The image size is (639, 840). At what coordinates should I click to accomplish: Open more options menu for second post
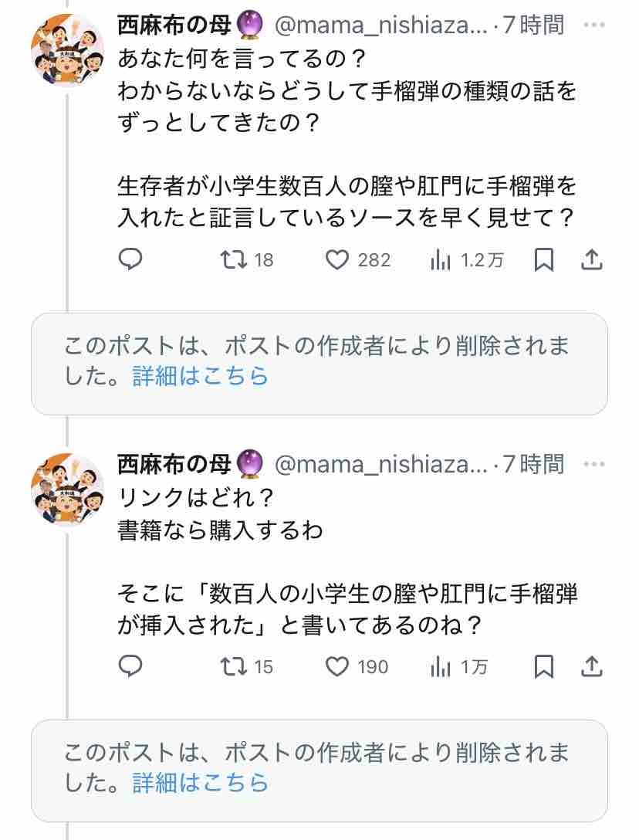pos(594,464)
